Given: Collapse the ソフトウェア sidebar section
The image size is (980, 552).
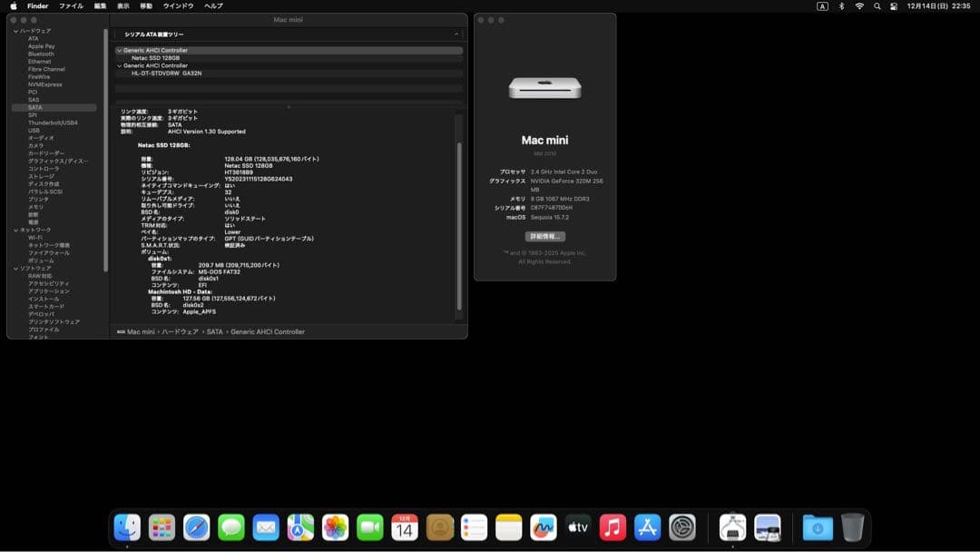Looking at the screenshot, I should point(15,268).
